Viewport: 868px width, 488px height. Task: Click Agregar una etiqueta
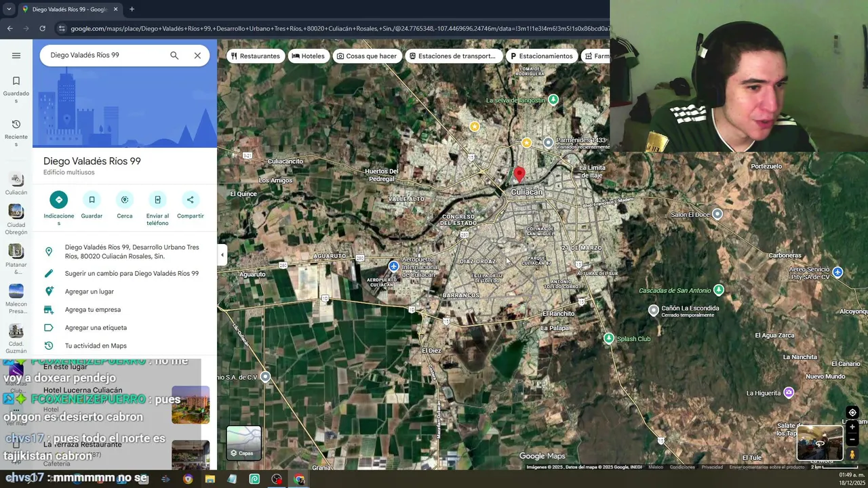125,327
